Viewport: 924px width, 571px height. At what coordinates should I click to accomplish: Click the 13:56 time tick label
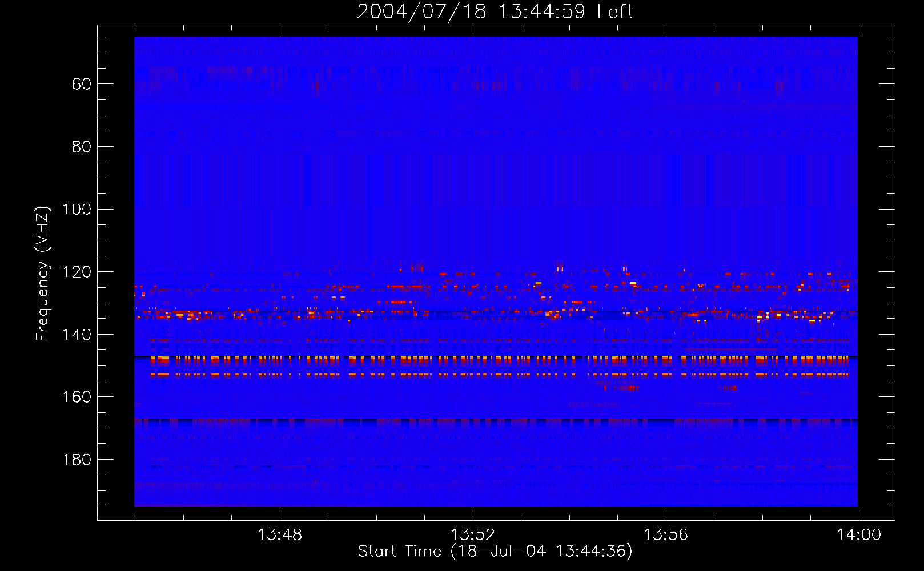[x=666, y=535]
